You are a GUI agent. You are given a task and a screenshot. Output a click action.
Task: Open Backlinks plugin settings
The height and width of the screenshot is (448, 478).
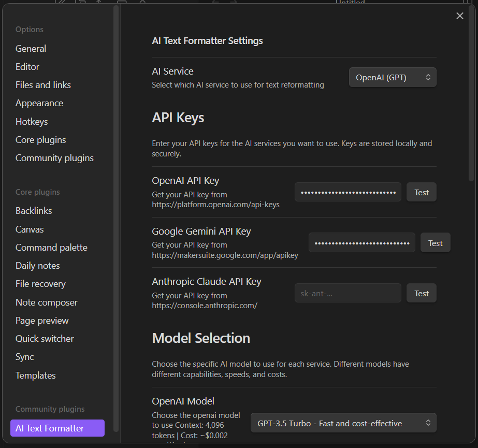(34, 211)
